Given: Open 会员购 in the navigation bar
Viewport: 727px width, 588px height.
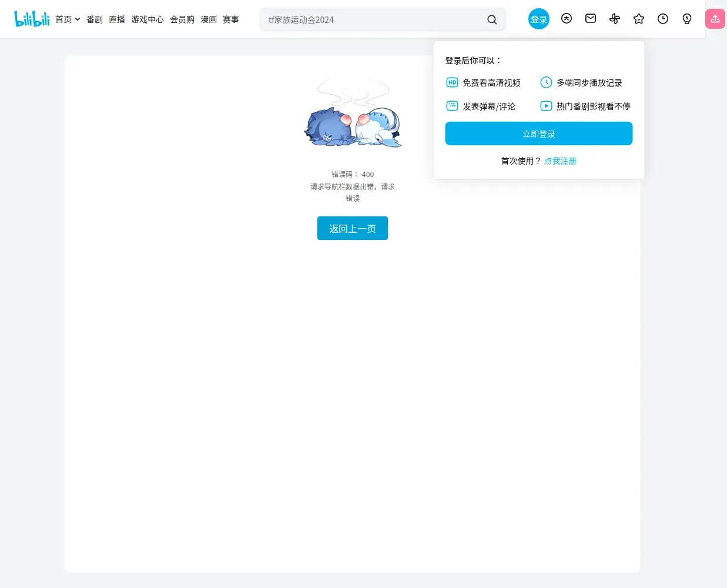Looking at the screenshot, I should click(x=182, y=19).
